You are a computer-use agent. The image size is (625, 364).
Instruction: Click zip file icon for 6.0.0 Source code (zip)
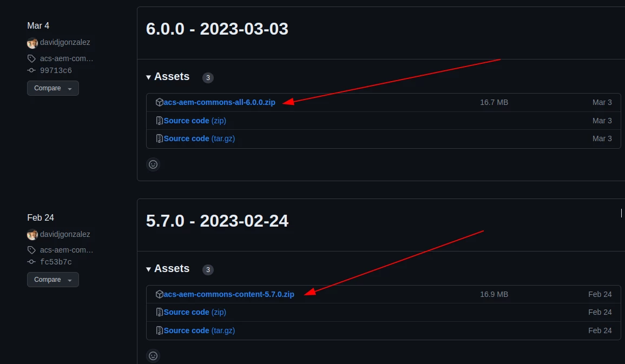point(160,121)
